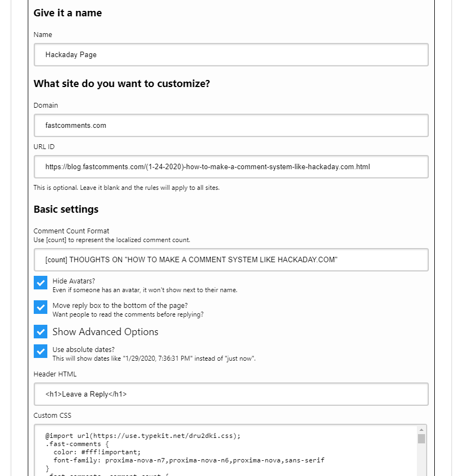This screenshot has height=476, width=474.
Task: Uncheck the Use absolute dates checkbox
Action: coord(40,351)
